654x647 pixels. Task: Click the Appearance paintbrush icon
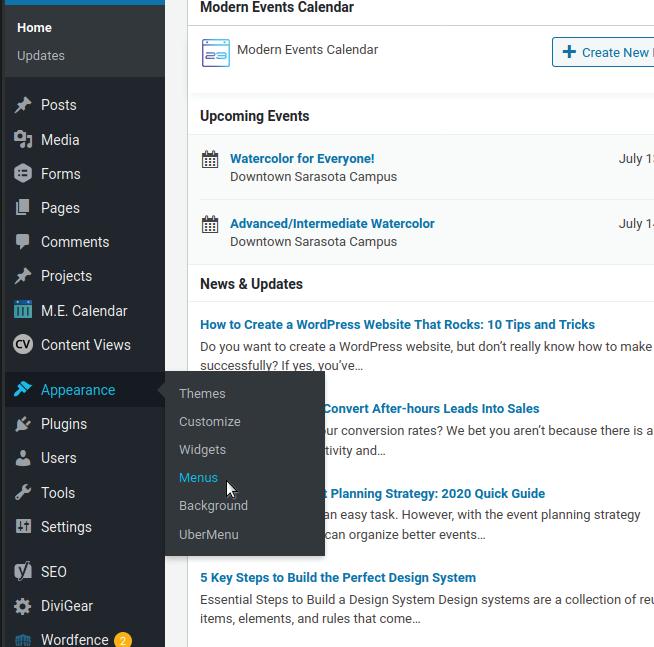[x=23, y=389]
